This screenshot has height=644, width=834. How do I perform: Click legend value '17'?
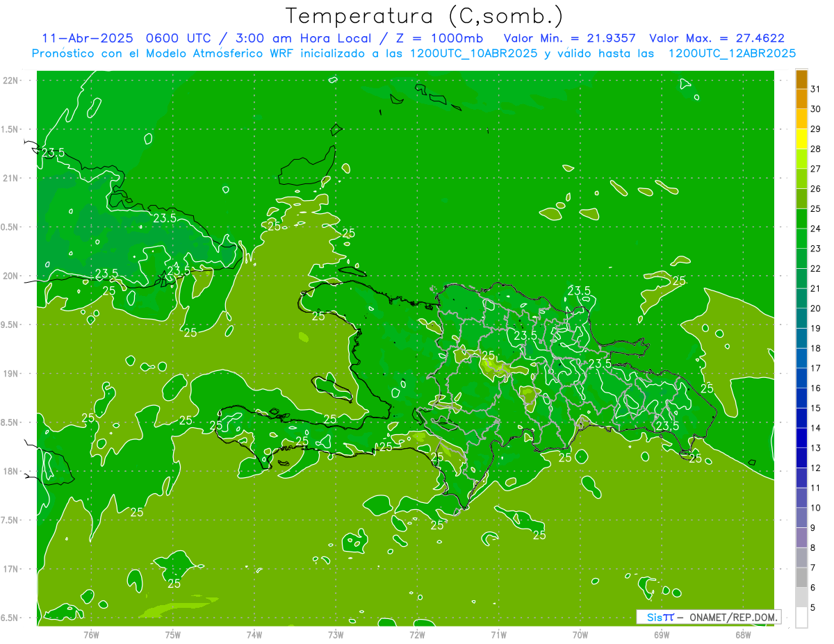pos(816,368)
